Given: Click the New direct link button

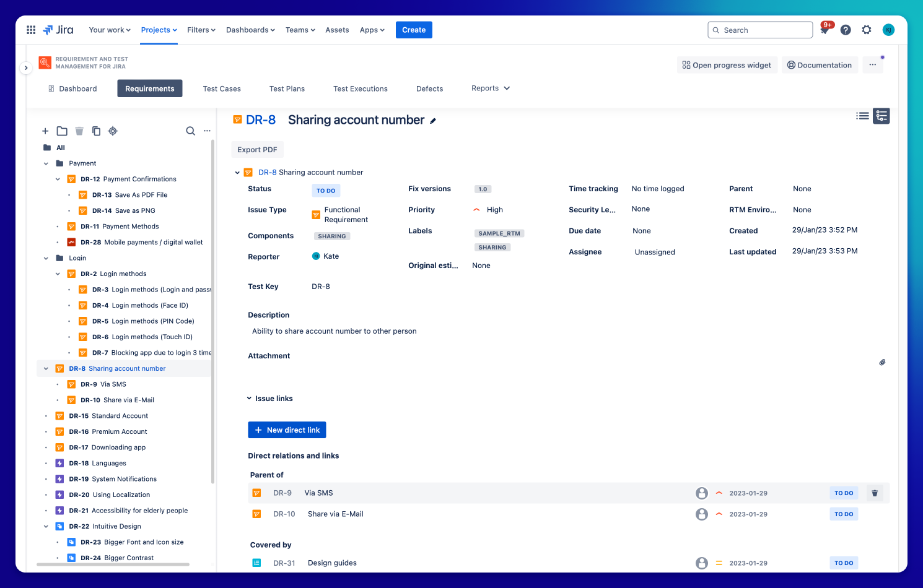Looking at the screenshot, I should 287,430.
